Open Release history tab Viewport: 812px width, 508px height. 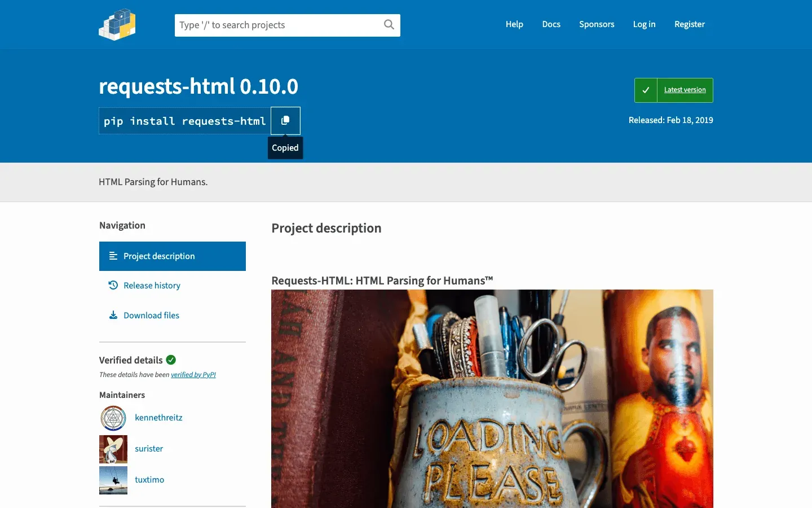coord(173,286)
